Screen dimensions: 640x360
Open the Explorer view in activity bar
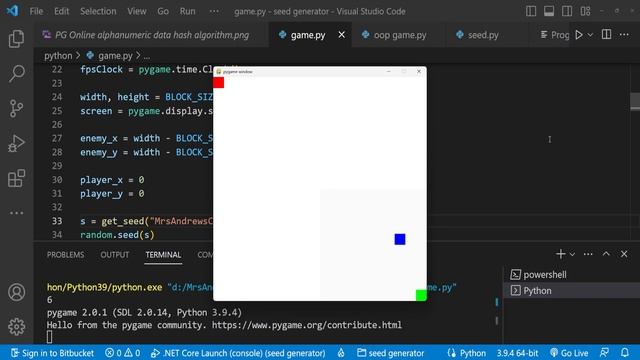(x=16, y=39)
